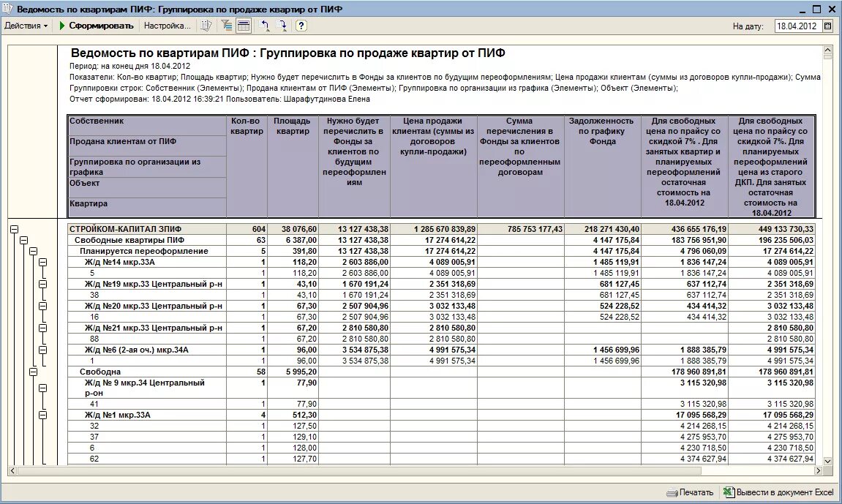The width and height of the screenshot is (842, 504).
Task: Toggle the table header panel icon
Action: pos(244,25)
